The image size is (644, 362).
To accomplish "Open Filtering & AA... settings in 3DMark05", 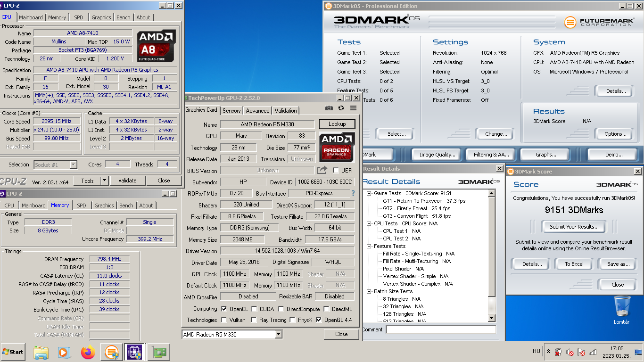I will 491,155.
